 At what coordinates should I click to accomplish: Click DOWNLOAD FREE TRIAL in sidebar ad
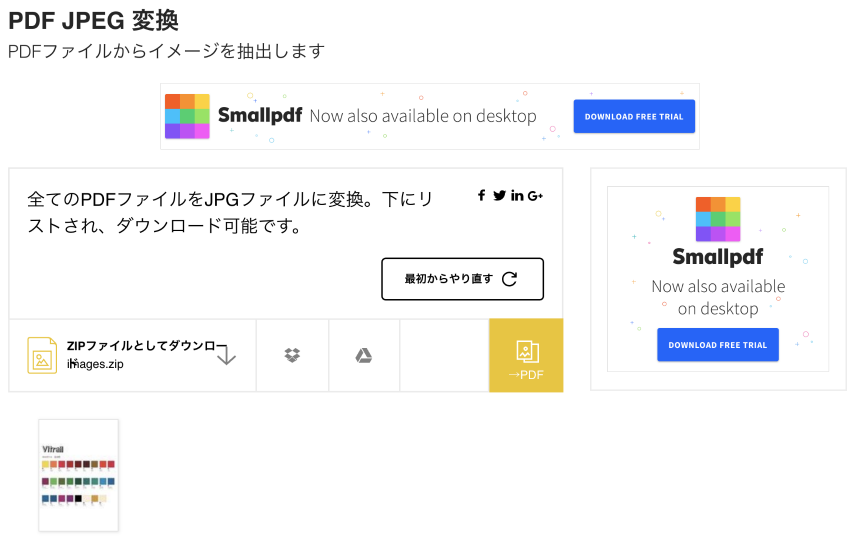[717, 345]
